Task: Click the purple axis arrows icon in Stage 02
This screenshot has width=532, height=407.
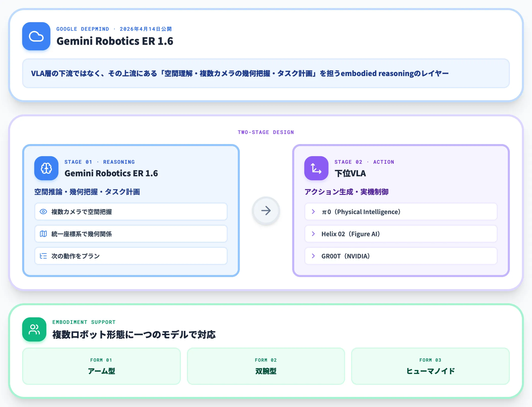Action: [x=316, y=168]
